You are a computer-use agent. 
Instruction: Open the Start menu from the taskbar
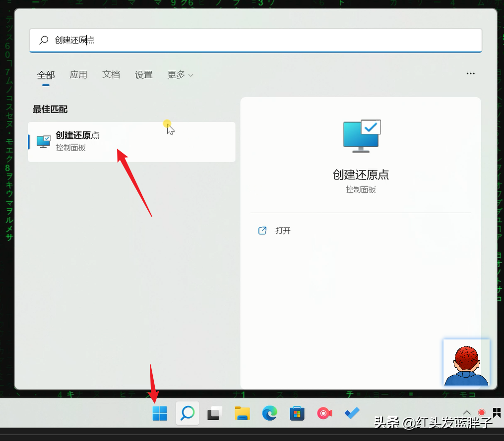159,413
